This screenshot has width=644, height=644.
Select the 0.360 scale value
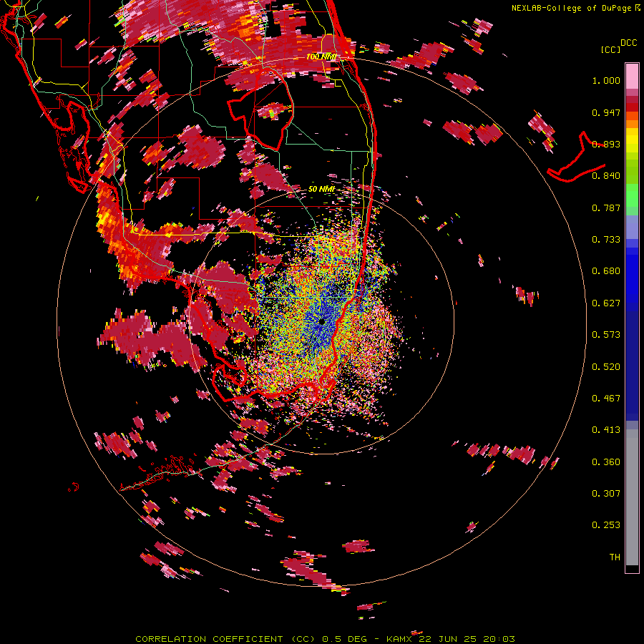606,462
